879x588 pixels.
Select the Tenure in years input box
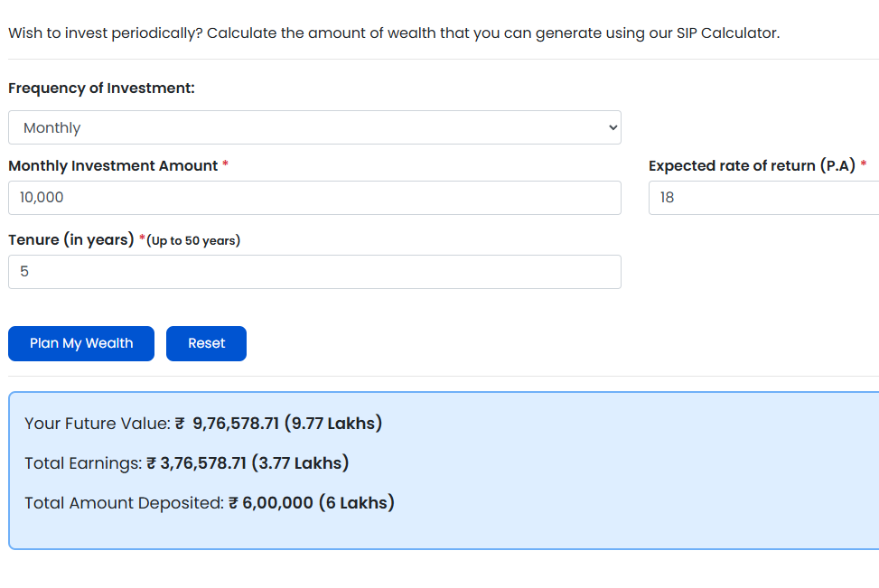pyautogui.click(x=314, y=272)
